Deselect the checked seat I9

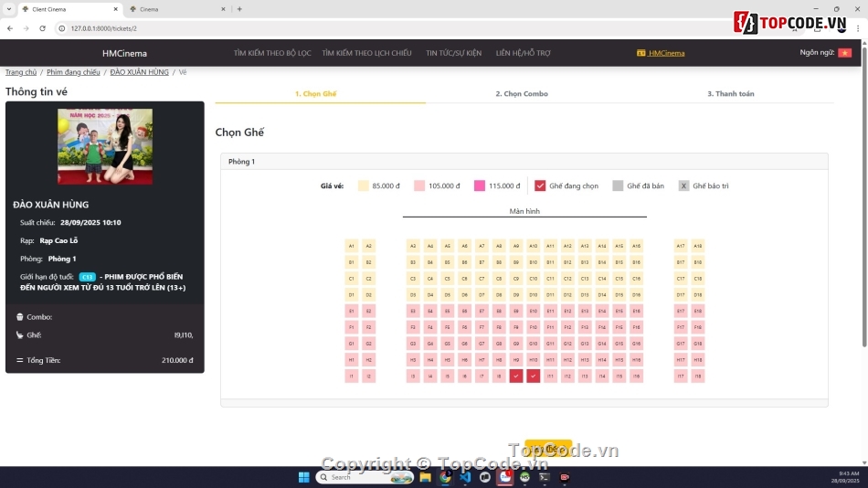[516, 376]
